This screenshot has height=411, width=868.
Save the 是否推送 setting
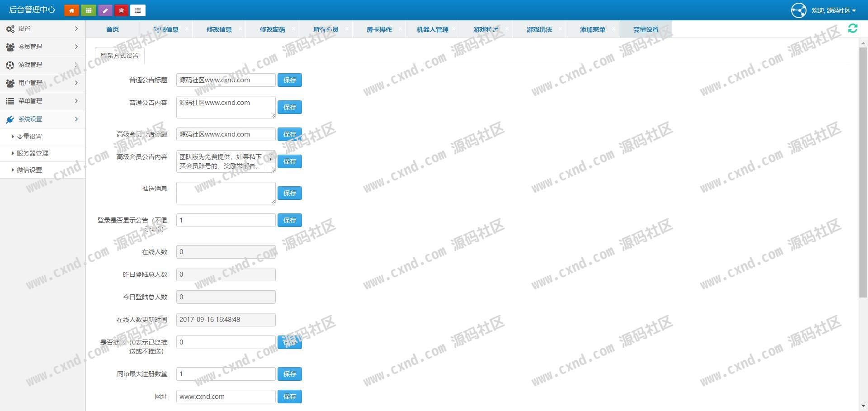pos(290,342)
